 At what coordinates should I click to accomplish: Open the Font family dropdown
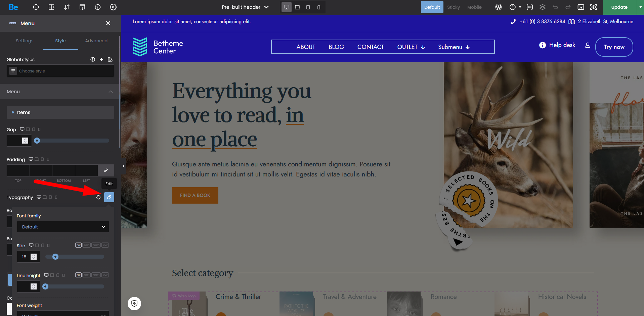click(x=63, y=227)
